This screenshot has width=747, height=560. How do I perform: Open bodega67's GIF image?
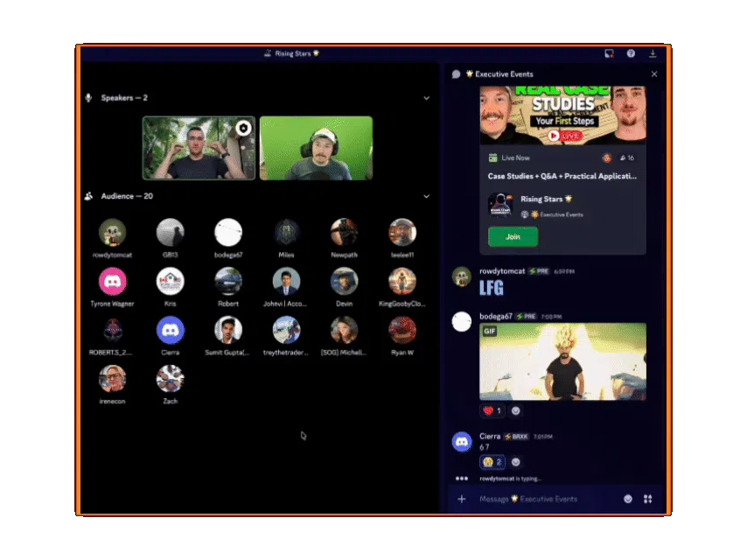pyautogui.click(x=562, y=361)
